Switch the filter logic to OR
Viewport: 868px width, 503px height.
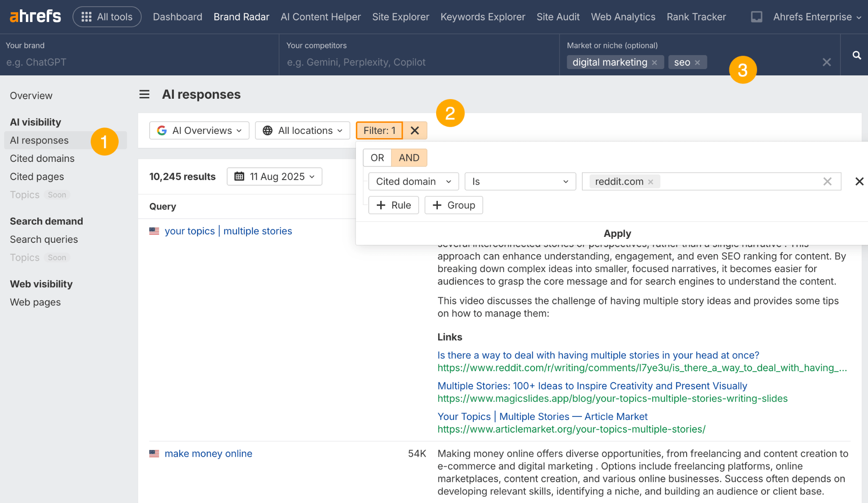pos(376,157)
